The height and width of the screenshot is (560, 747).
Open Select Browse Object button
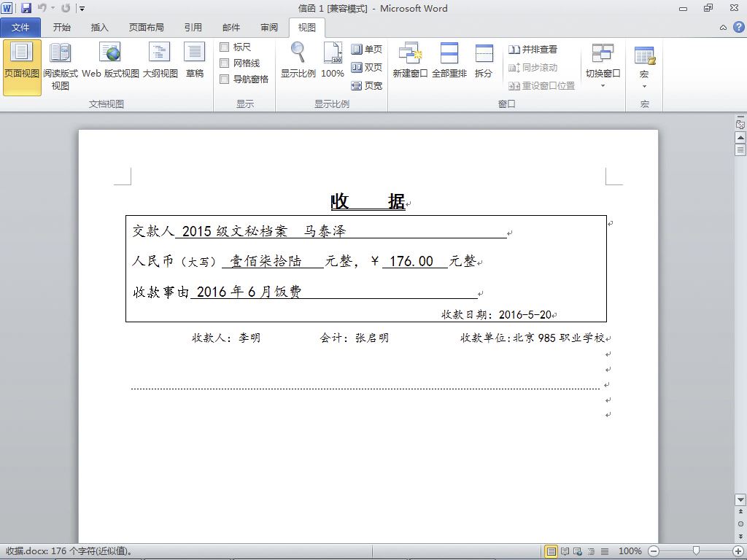(740, 524)
